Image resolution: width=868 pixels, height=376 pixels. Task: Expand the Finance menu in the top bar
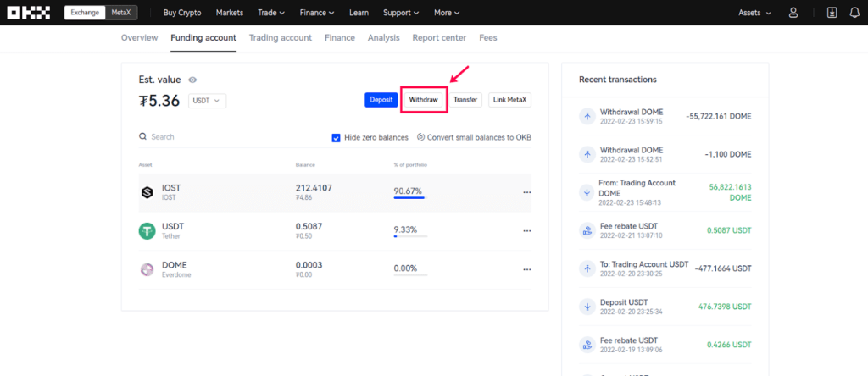317,13
